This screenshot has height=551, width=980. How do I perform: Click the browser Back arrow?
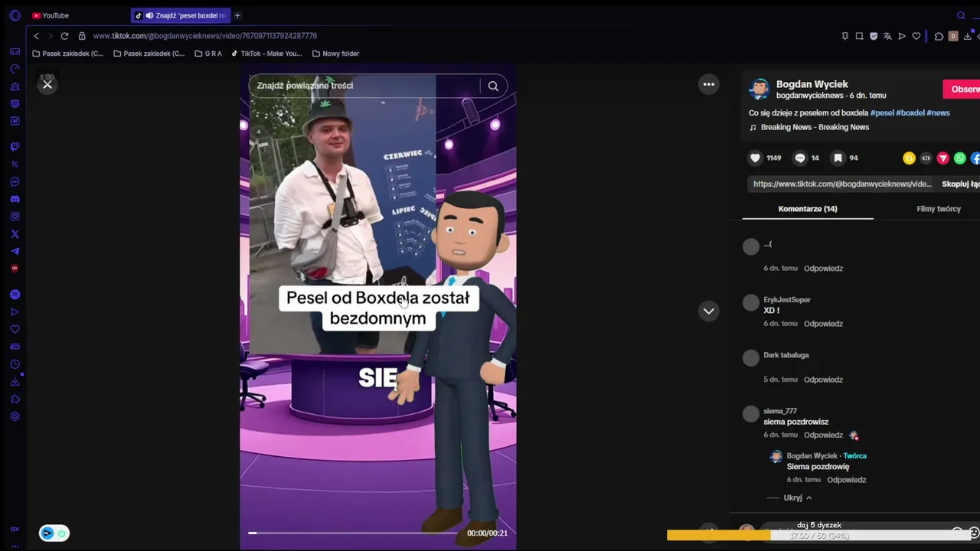pyautogui.click(x=36, y=36)
